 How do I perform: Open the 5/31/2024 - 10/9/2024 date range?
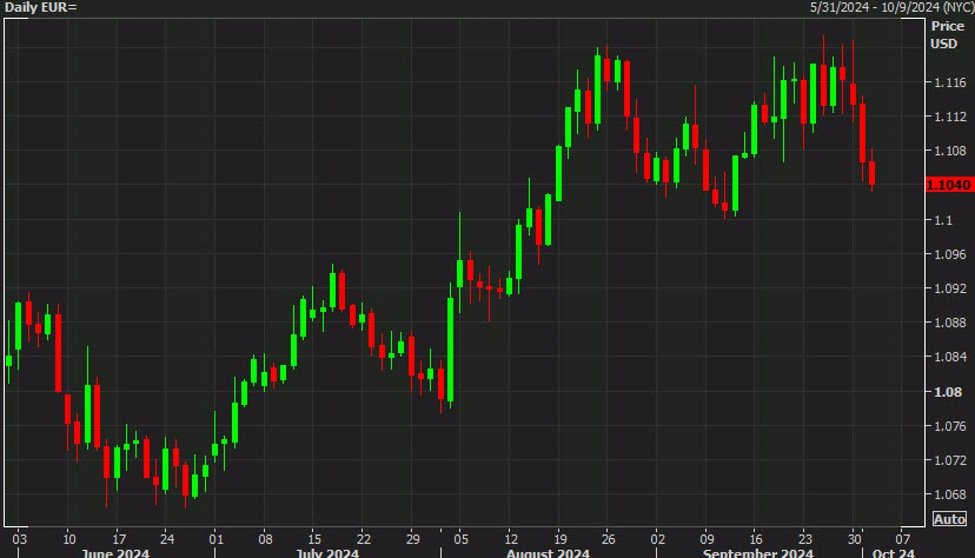pyautogui.click(x=890, y=7)
